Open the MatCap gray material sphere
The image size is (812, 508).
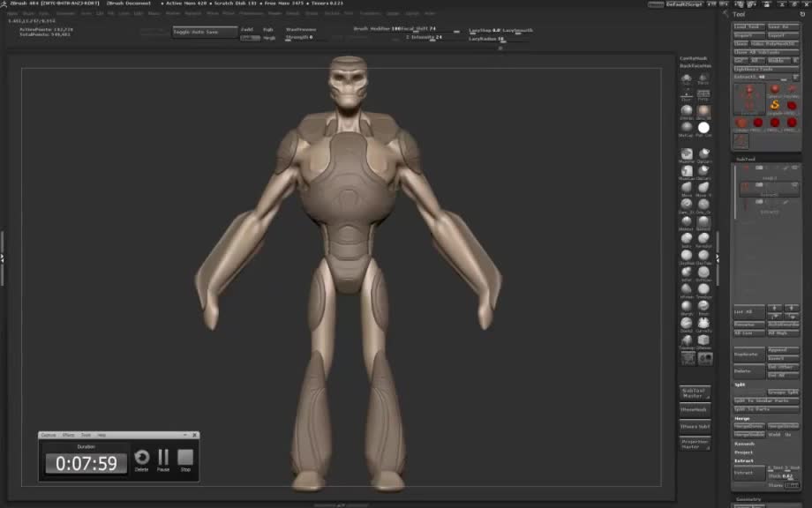(686, 127)
